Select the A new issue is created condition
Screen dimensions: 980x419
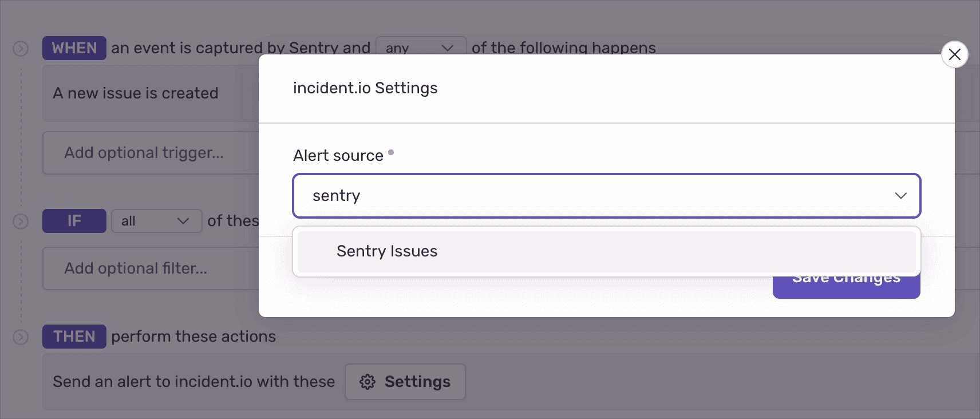136,93
